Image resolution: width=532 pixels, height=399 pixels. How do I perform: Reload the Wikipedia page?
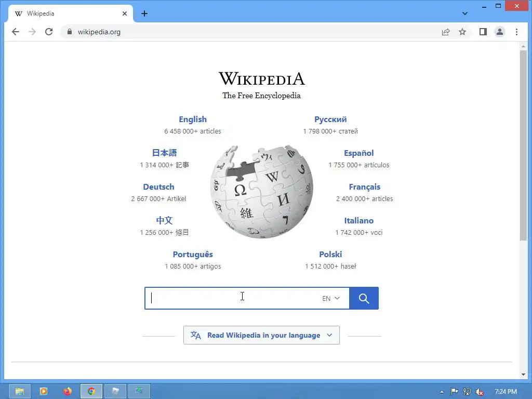coord(49,32)
